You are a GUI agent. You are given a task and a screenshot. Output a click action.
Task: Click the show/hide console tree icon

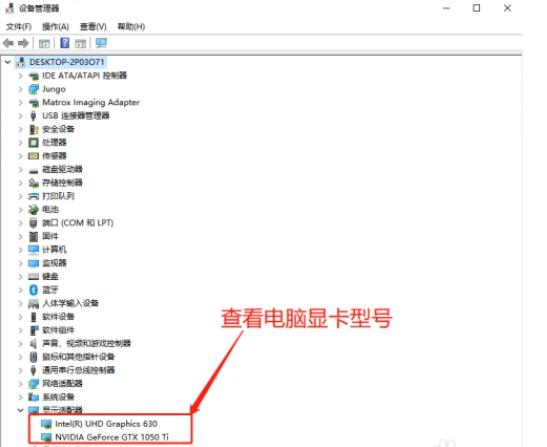click(44, 44)
